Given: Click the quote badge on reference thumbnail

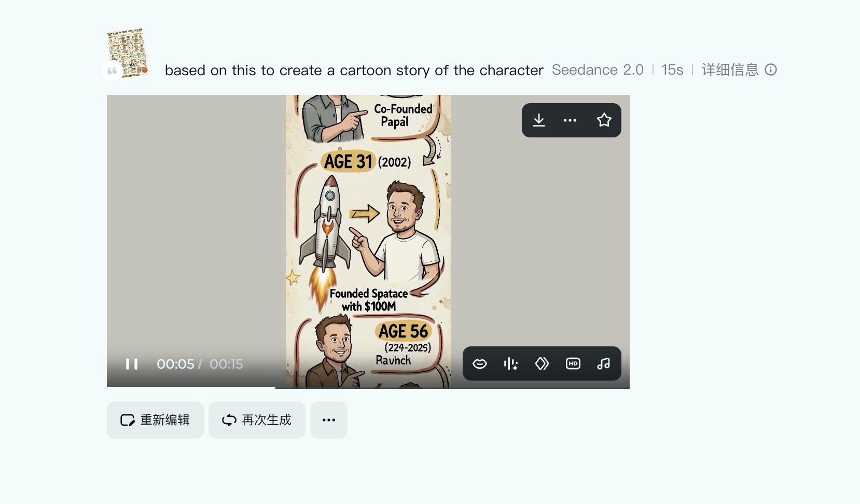Looking at the screenshot, I should click(112, 71).
